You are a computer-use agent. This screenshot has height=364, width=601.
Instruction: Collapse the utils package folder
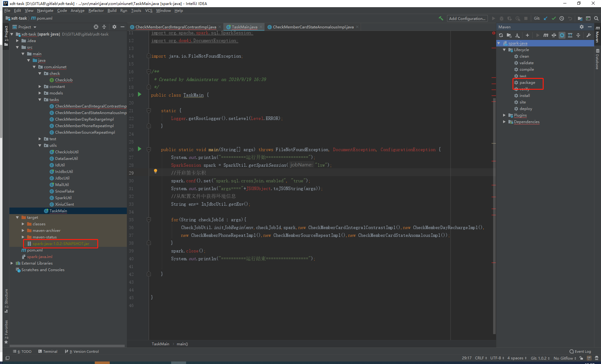40,146
